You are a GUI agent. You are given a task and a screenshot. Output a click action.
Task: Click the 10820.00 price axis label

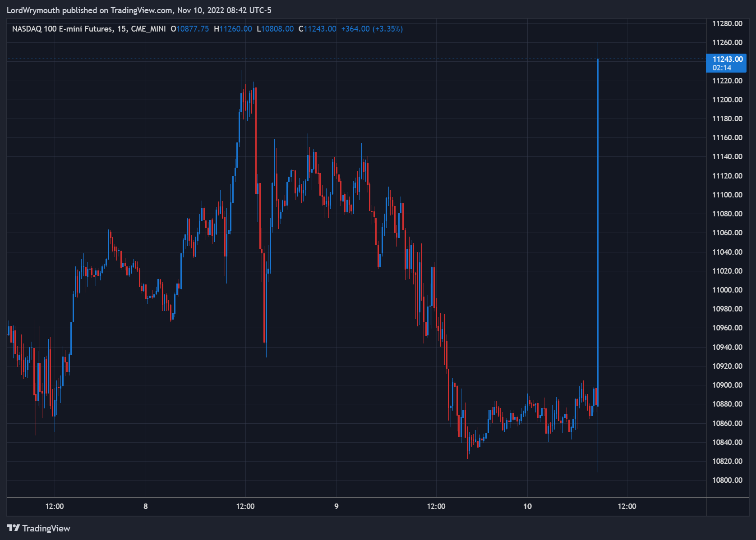727,461
